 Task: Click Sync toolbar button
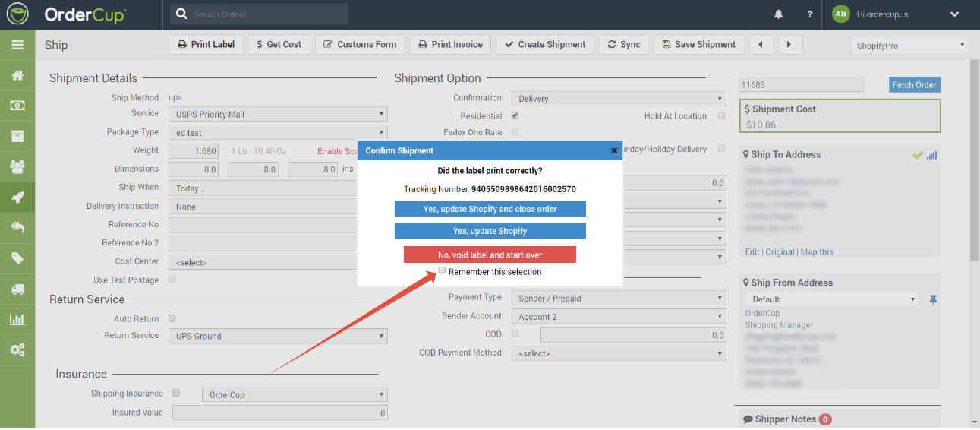click(624, 45)
